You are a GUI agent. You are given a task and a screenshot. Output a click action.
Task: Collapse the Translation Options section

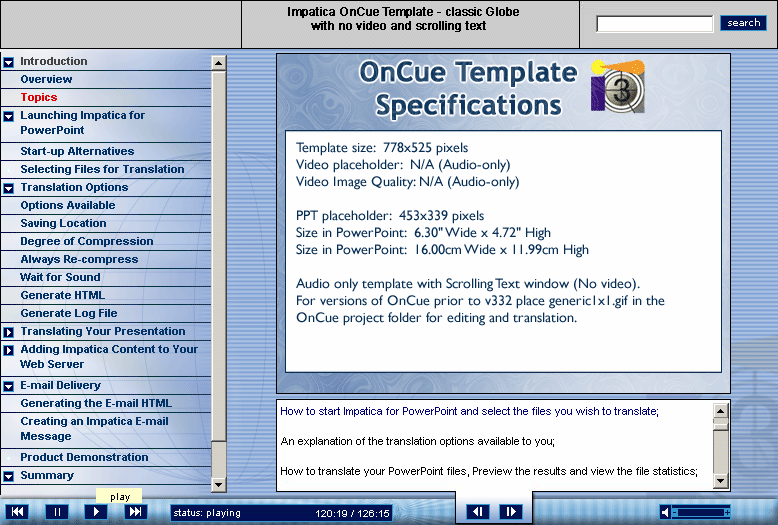(8, 189)
